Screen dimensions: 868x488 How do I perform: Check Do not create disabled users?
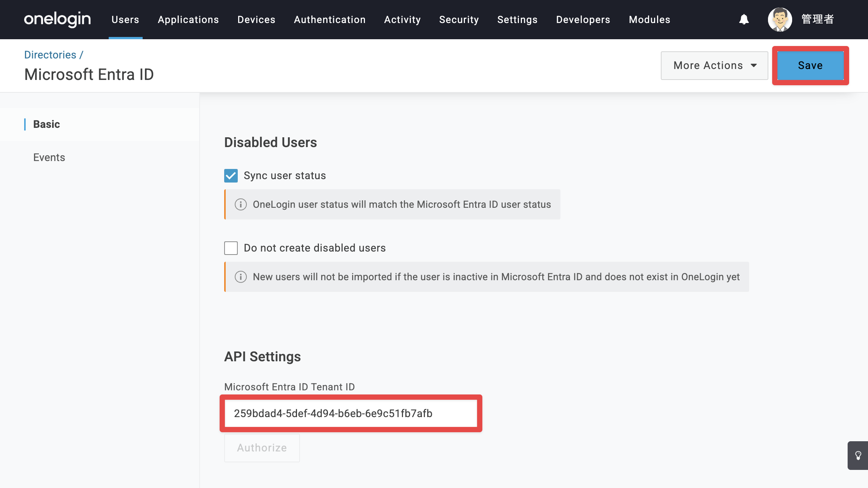click(x=231, y=248)
